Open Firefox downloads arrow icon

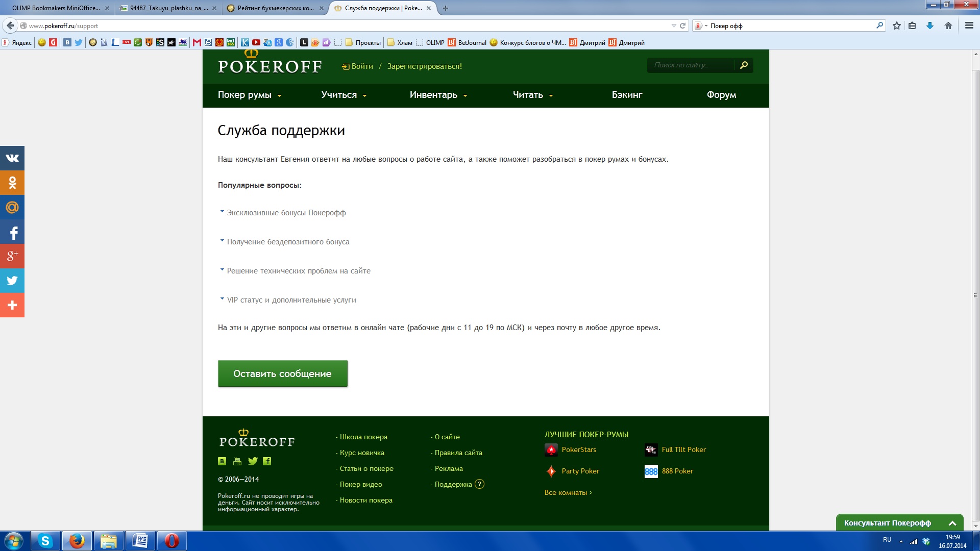coord(930,26)
